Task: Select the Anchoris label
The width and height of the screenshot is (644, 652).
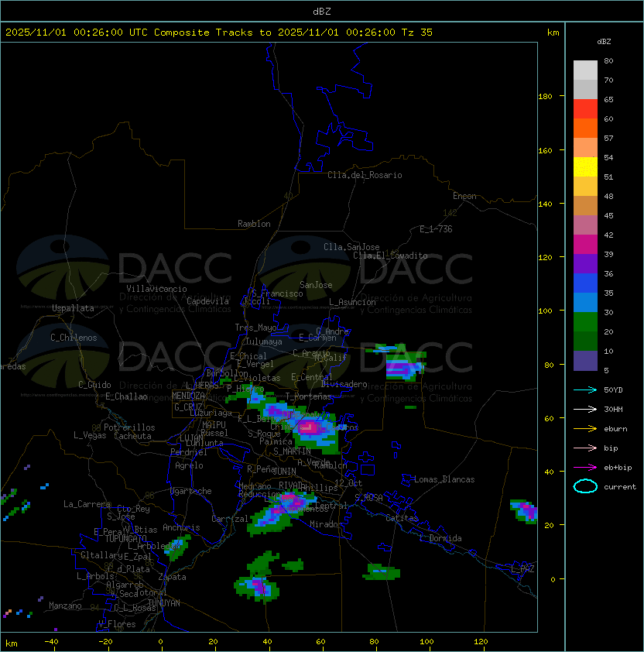Action: click(x=181, y=527)
